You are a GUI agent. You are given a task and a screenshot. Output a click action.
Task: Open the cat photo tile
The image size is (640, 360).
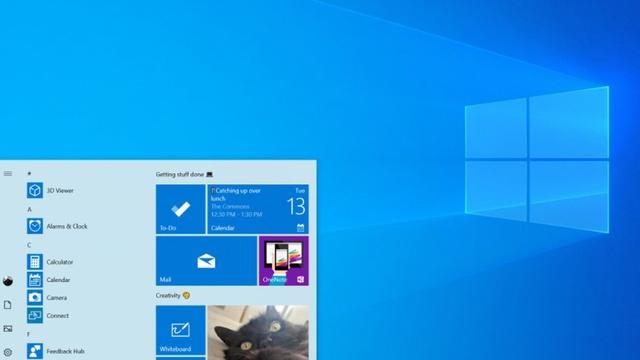258,332
